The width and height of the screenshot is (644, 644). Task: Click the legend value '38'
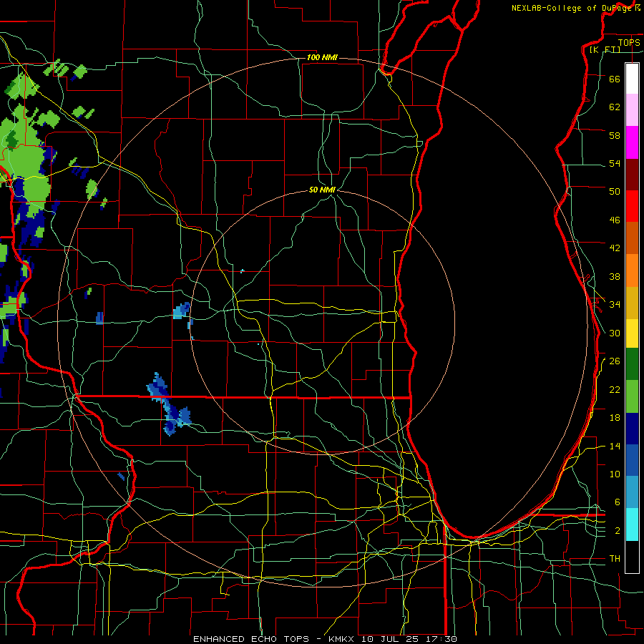(x=615, y=276)
